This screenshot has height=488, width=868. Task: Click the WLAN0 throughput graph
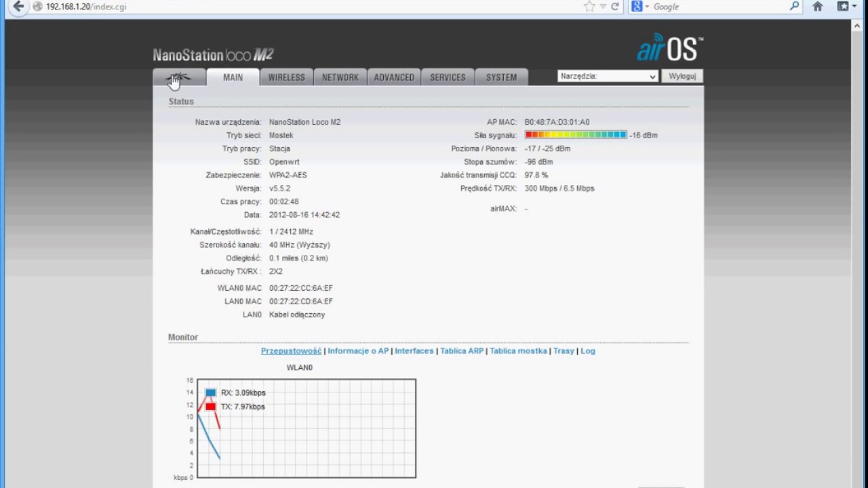307,428
